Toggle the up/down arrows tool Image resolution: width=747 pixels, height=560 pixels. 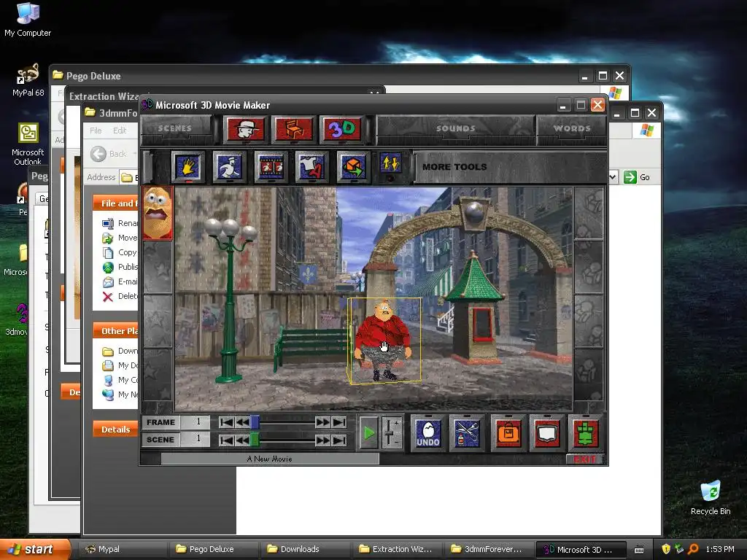391,164
